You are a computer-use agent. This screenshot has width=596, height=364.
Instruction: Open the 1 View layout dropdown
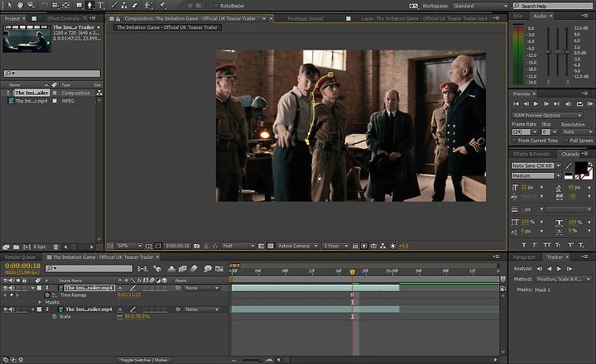click(x=335, y=246)
